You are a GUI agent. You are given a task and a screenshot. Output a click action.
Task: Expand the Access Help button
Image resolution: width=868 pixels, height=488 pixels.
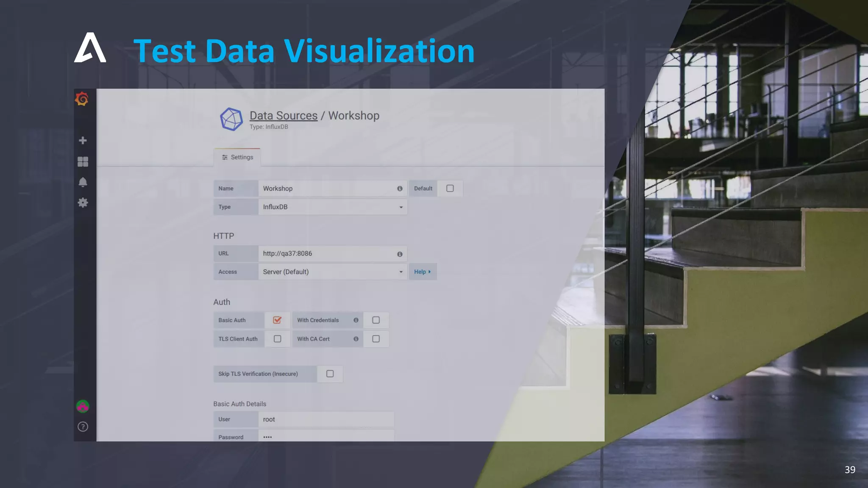click(x=423, y=272)
